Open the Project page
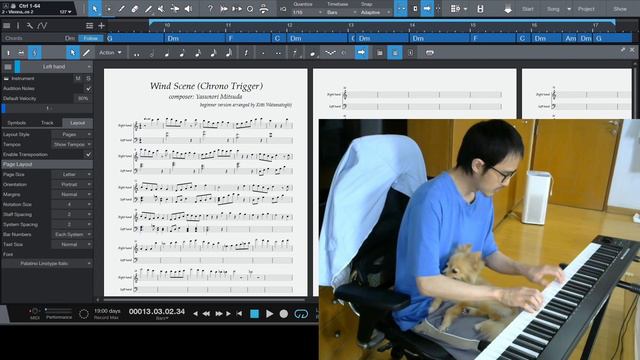The image size is (640, 360). [x=586, y=9]
